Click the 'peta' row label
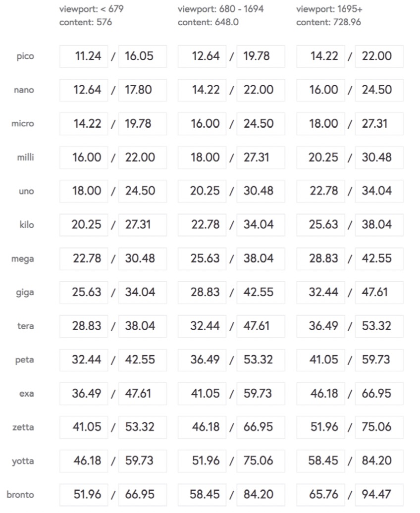Screen dimensions: 420x513 pyautogui.click(x=25, y=360)
